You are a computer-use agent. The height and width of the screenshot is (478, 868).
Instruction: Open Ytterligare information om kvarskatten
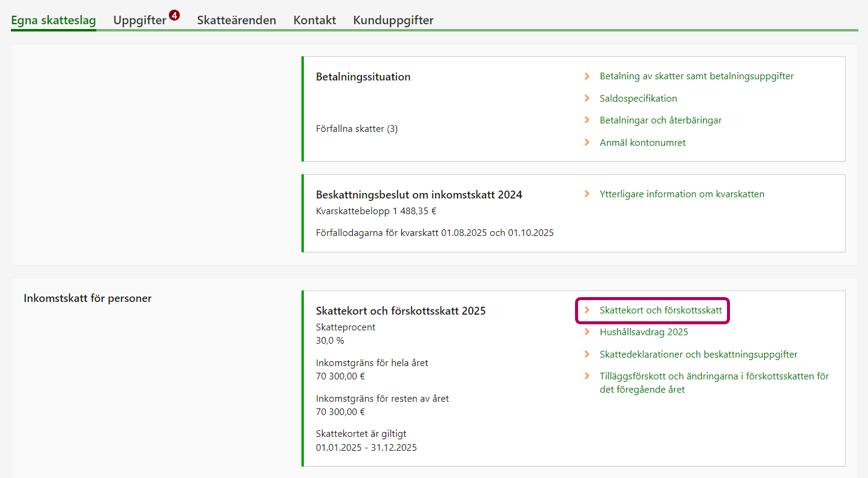point(682,194)
